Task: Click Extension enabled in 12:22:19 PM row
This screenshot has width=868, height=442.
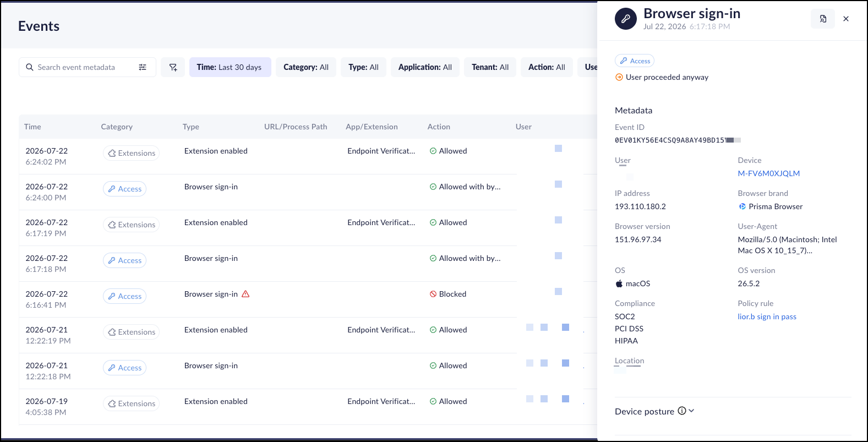Action: pos(216,330)
